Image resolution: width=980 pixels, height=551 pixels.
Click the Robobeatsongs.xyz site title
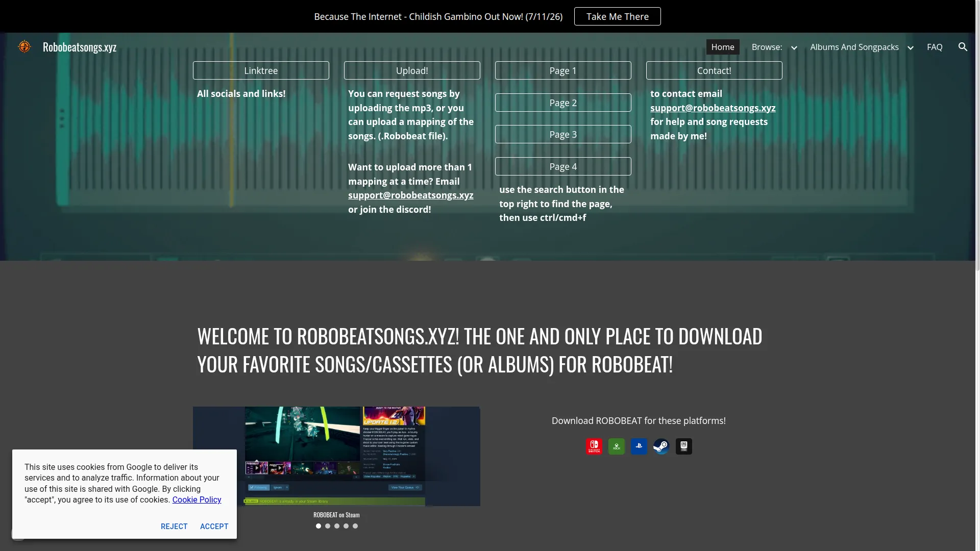pyautogui.click(x=80, y=47)
